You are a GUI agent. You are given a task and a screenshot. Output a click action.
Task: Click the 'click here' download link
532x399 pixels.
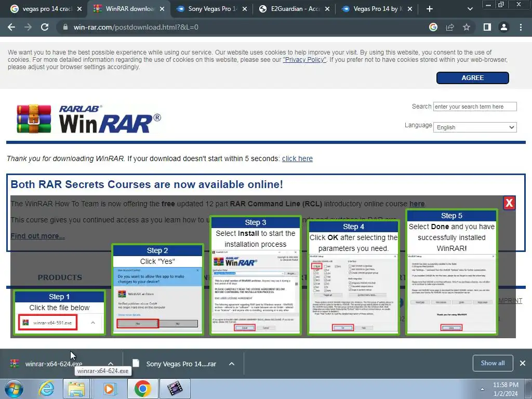[x=297, y=158]
